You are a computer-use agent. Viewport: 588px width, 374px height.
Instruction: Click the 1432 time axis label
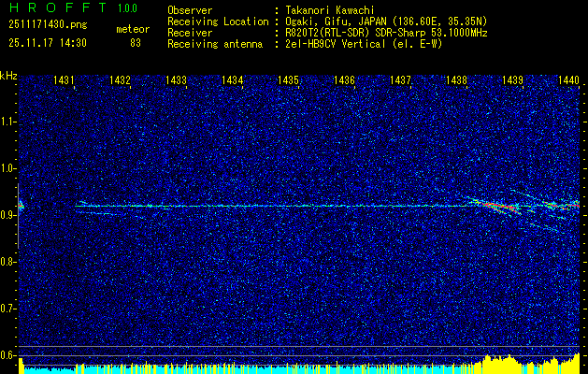tap(120, 80)
